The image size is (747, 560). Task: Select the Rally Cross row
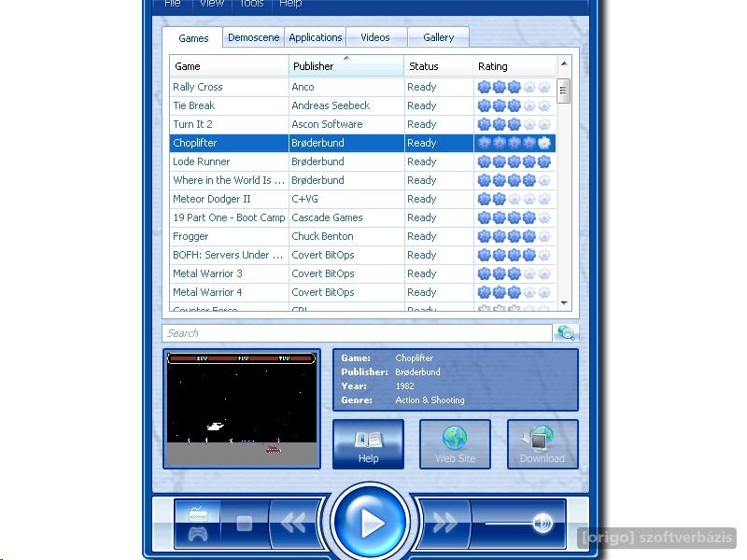pos(362,87)
